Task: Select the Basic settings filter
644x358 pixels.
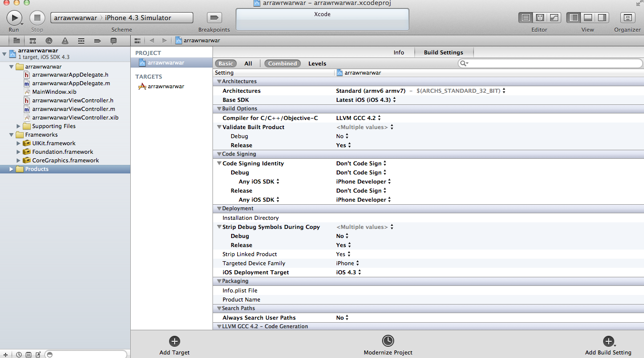Action: (226, 64)
